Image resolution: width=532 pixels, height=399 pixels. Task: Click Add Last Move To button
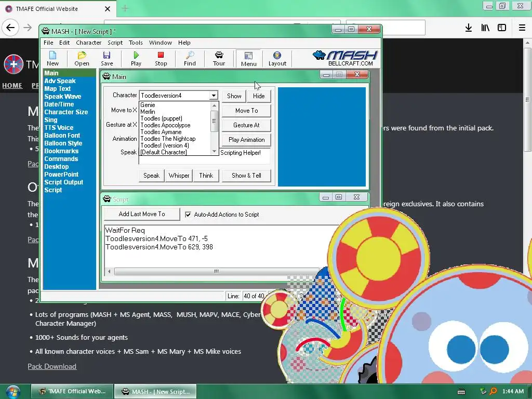tap(142, 214)
